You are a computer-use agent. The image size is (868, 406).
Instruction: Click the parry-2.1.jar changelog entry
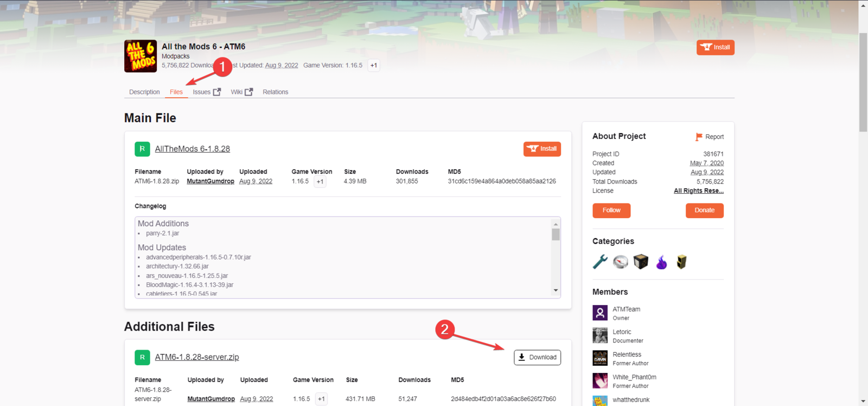tap(162, 233)
